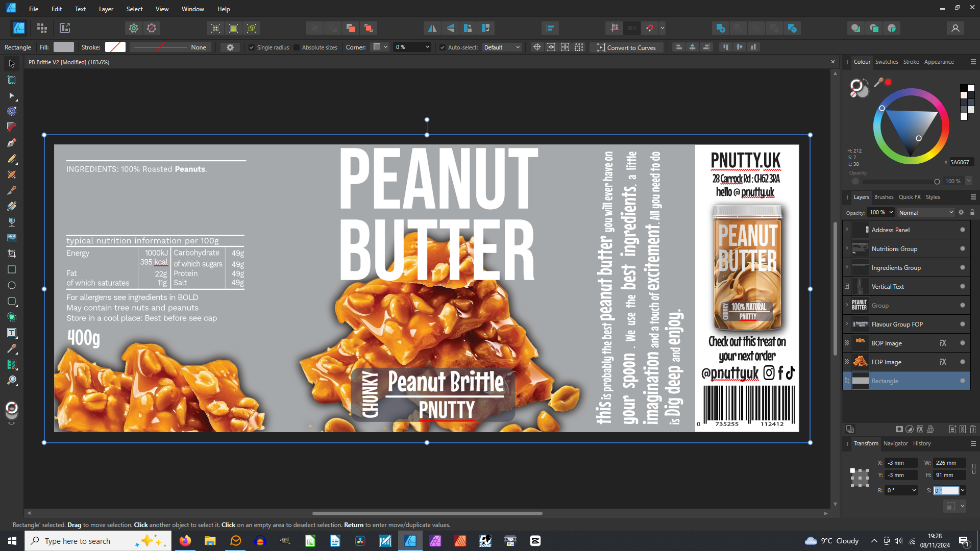Open the File menu
The width and height of the screenshot is (980, 551).
(x=34, y=9)
